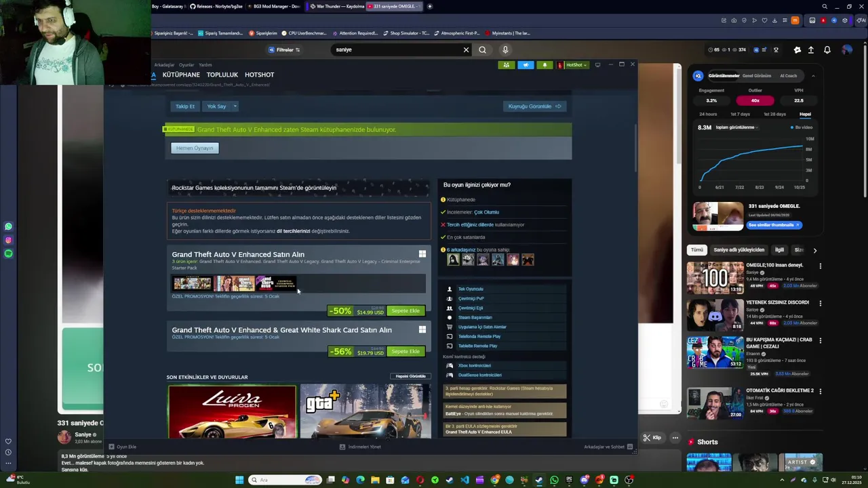The height and width of the screenshot is (488, 868).
Task: Open Steam friends green icon
Action: [x=506, y=65]
